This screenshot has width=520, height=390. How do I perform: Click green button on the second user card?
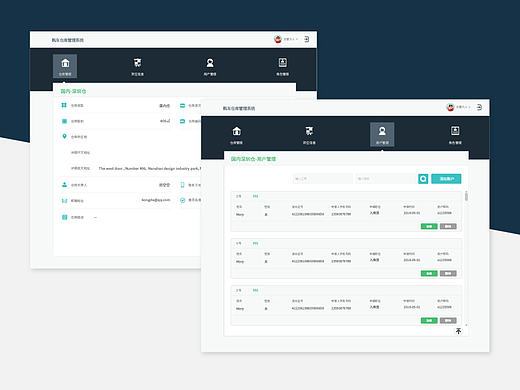point(429,273)
